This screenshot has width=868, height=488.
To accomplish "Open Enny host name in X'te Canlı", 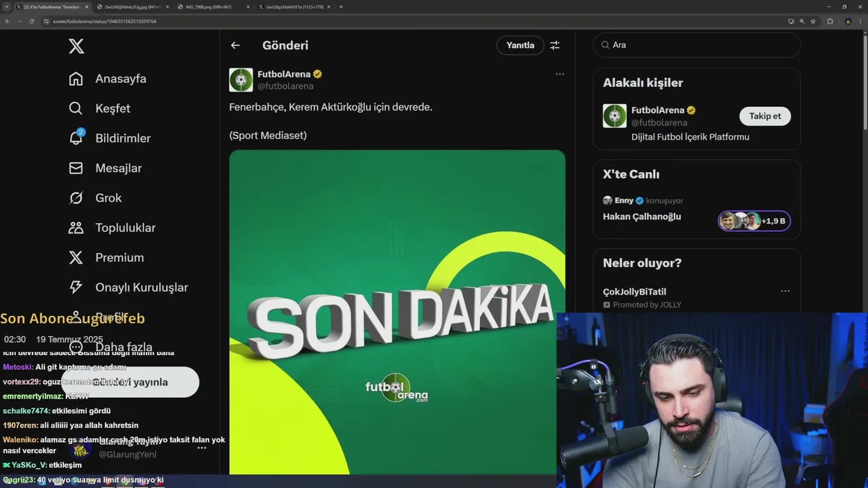I will pos(624,201).
